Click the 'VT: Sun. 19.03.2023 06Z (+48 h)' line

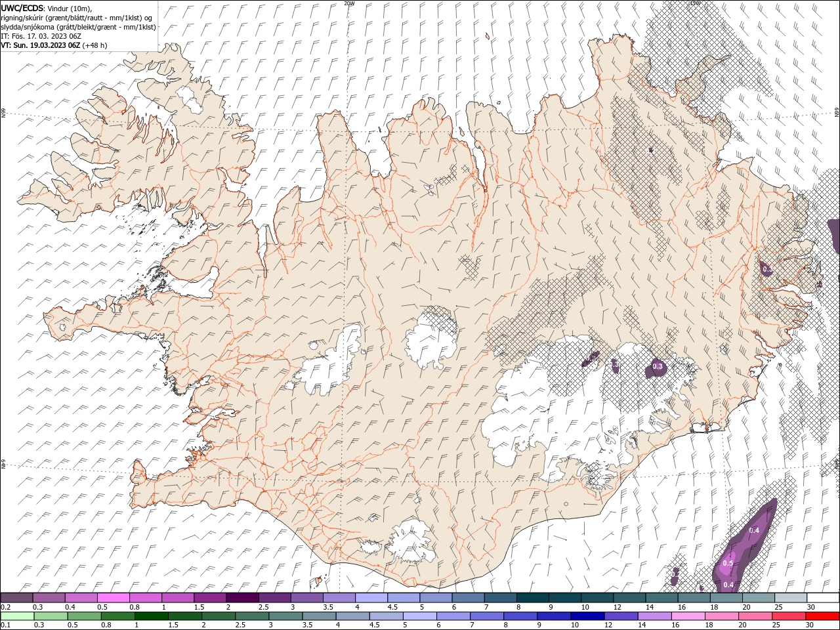coord(54,45)
